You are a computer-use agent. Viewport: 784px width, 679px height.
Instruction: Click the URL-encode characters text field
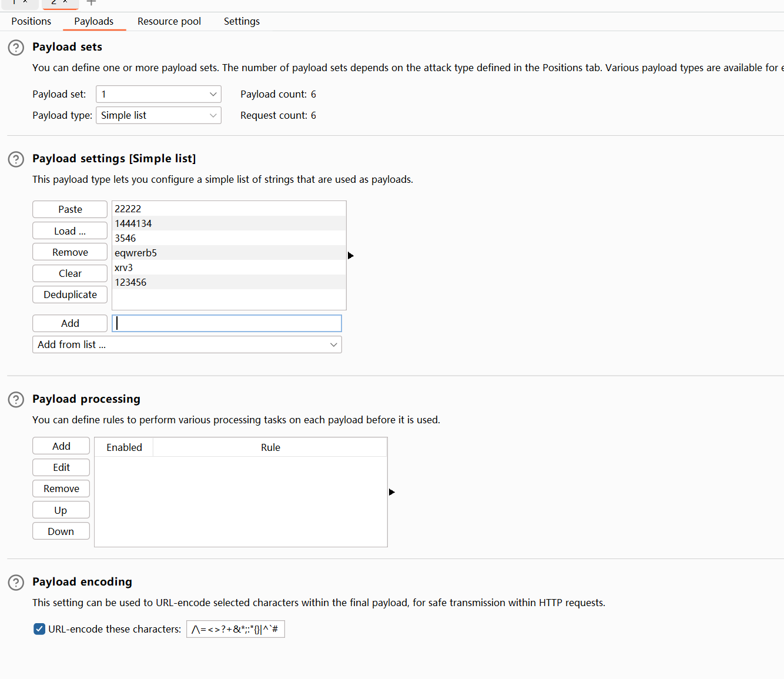(x=236, y=629)
